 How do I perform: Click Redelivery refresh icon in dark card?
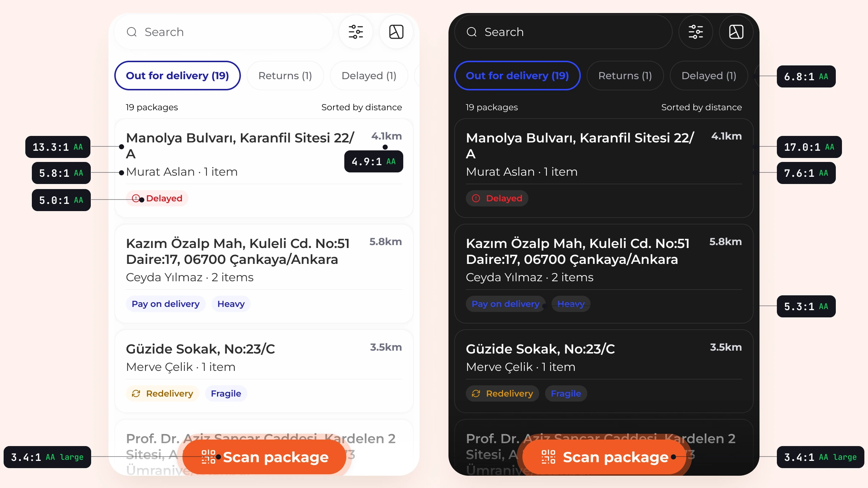coord(476,393)
